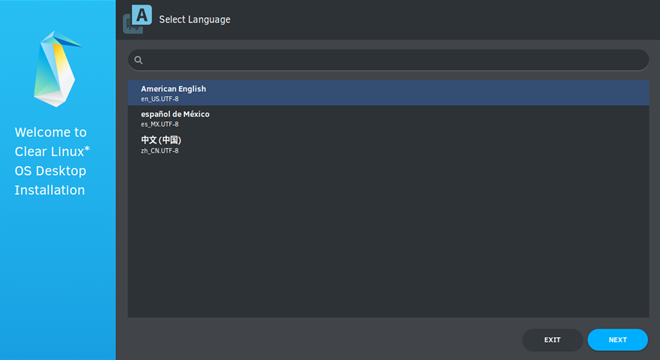The width and height of the screenshot is (660, 360).
Task: Click the Select Language translation icon
Action: [x=137, y=19]
